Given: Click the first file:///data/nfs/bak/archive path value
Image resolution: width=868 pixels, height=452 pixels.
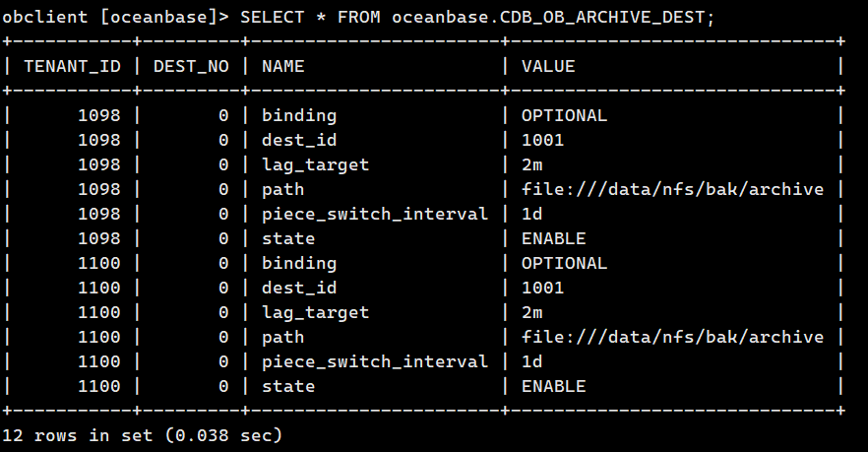Looking at the screenshot, I should tap(672, 189).
